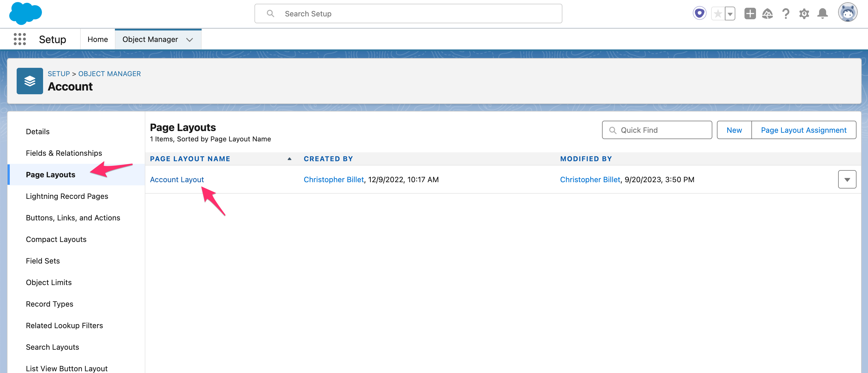
Task: Open the Account Layout row actions dropdown
Action: (x=847, y=179)
